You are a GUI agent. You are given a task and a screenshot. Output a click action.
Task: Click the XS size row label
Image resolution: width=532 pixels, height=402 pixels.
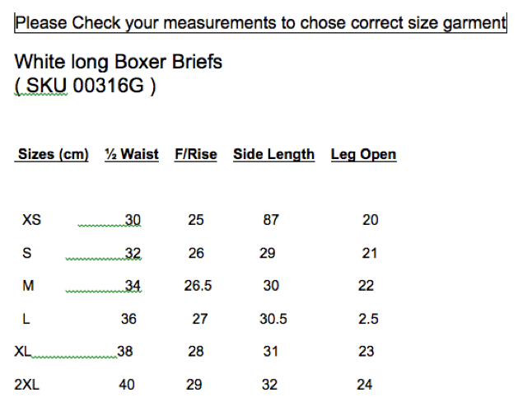[x=31, y=220]
